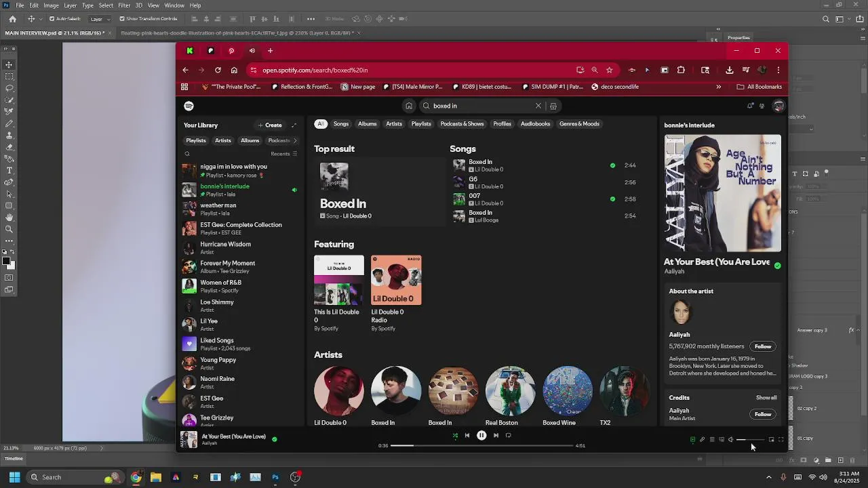Open browser downloads icon
Viewport: 868px width, 488px height.
coord(729,70)
